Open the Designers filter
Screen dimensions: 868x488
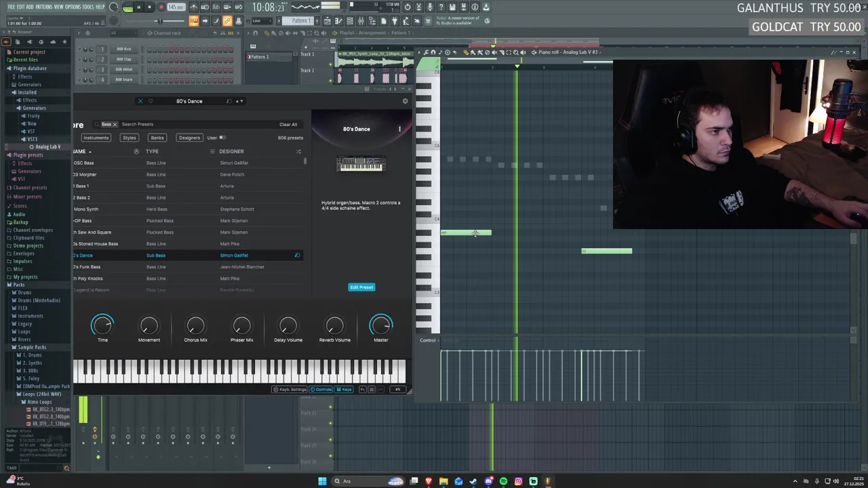point(189,138)
